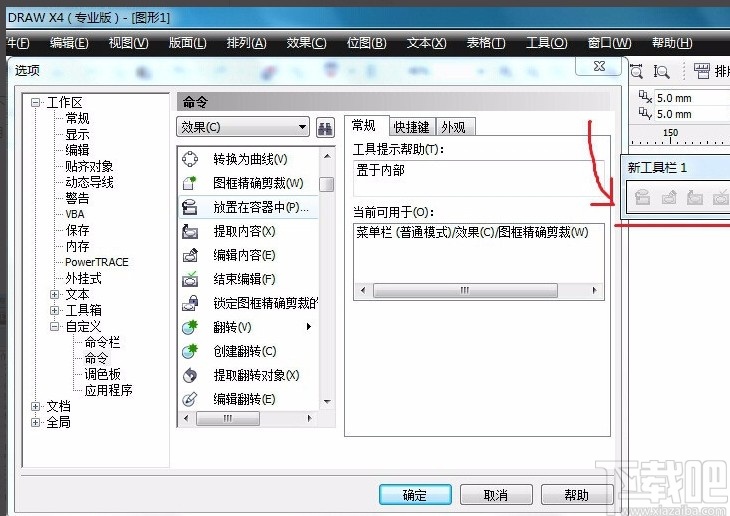This screenshot has height=516, width=730.
Task: Switch to the 常规 tab
Action: tap(364, 126)
